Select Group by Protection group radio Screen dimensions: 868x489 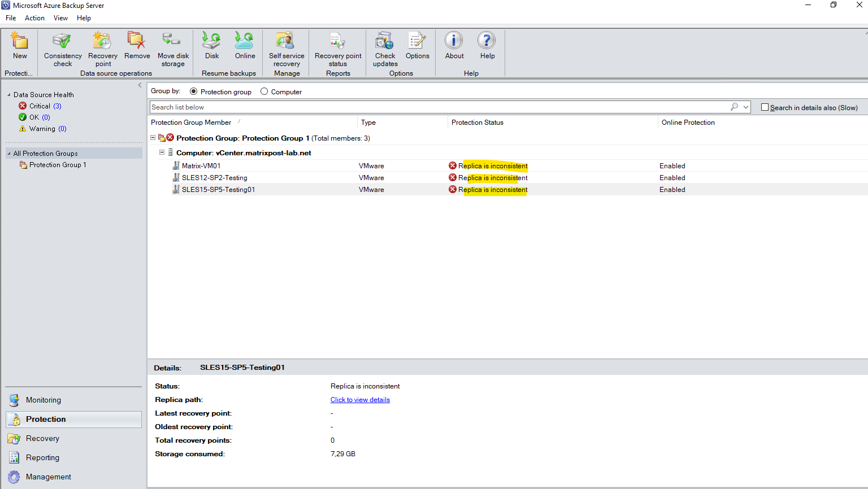point(194,91)
